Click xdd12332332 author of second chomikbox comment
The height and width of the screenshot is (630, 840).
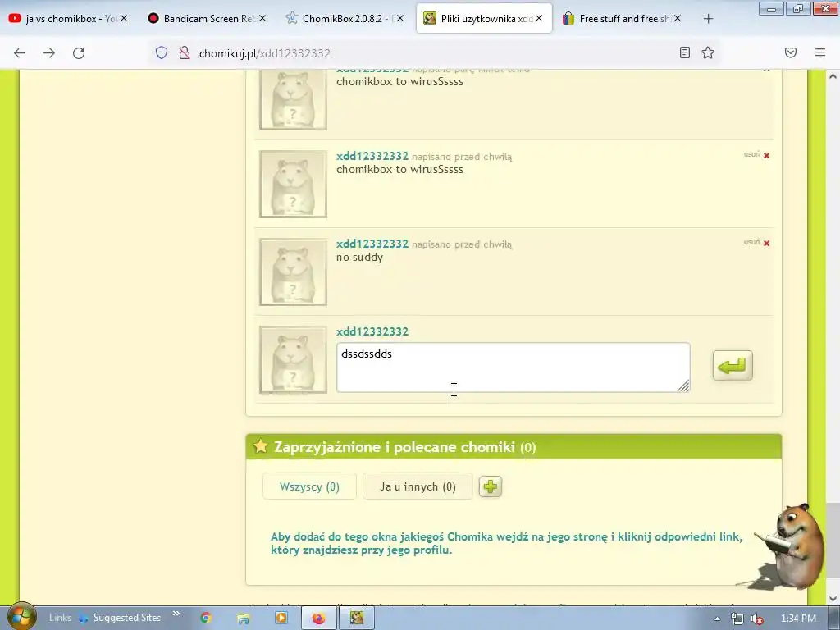coord(372,156)
